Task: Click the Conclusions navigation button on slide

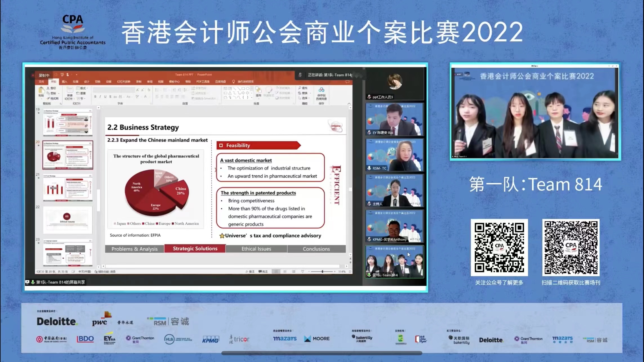Action: coord(316,249)
